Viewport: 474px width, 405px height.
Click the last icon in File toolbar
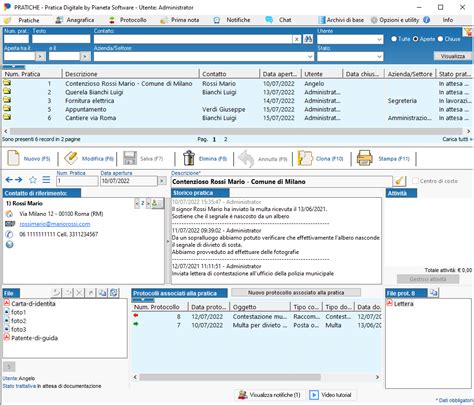tap(114, 293)
